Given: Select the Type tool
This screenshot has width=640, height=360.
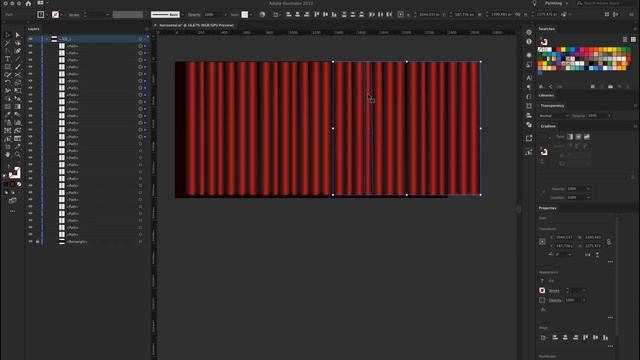Looking at the screenshot, I should pos(7,59).
